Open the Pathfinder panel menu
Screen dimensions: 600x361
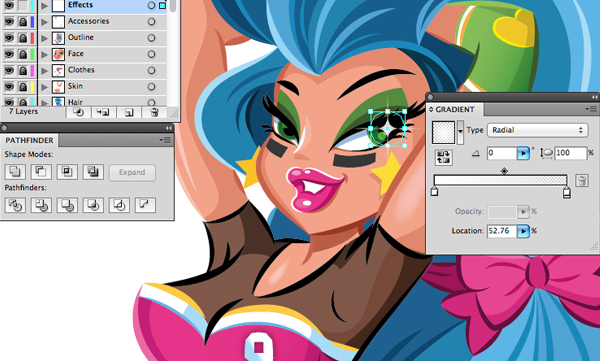coord(166,140)
